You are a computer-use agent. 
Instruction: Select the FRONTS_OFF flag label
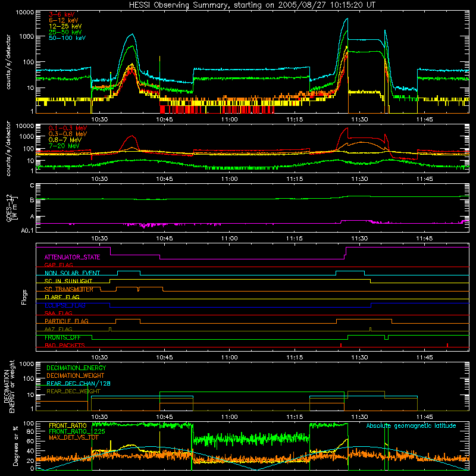click(x=62, y=337)
